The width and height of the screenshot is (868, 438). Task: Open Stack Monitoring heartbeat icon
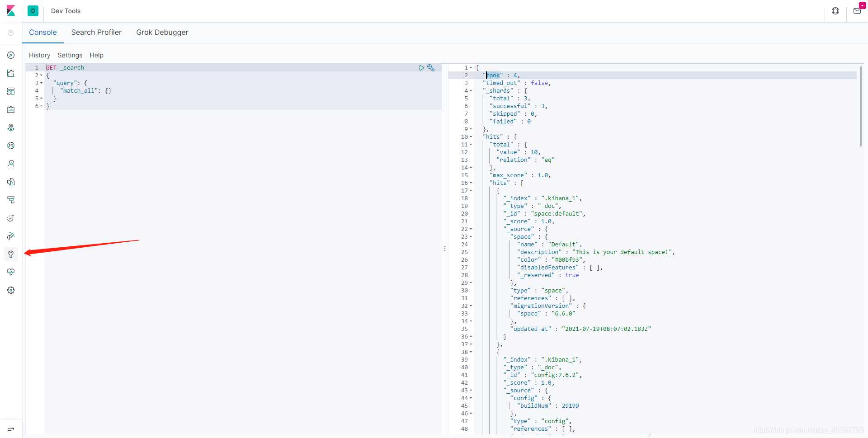coord(11,272)
